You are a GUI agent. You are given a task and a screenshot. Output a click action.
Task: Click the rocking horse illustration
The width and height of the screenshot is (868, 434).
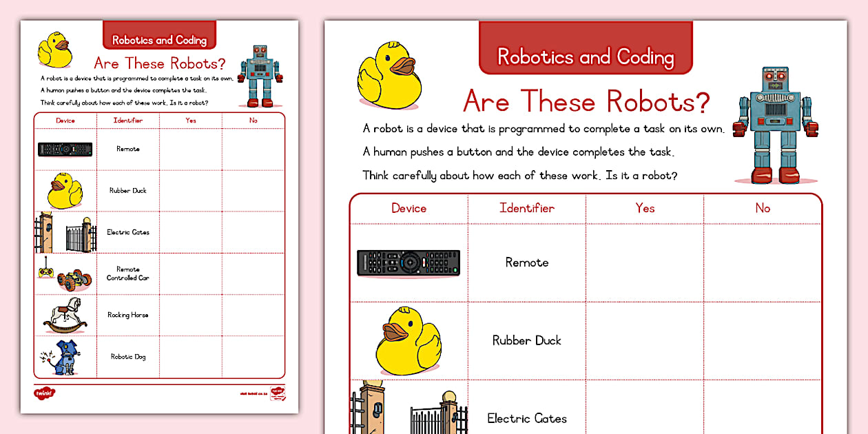pos(64,314)
